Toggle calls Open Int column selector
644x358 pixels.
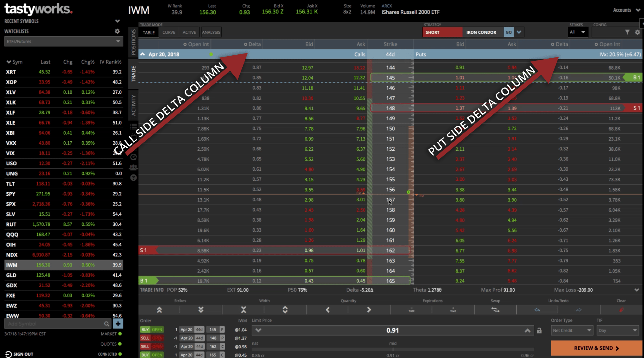point(185,44)
